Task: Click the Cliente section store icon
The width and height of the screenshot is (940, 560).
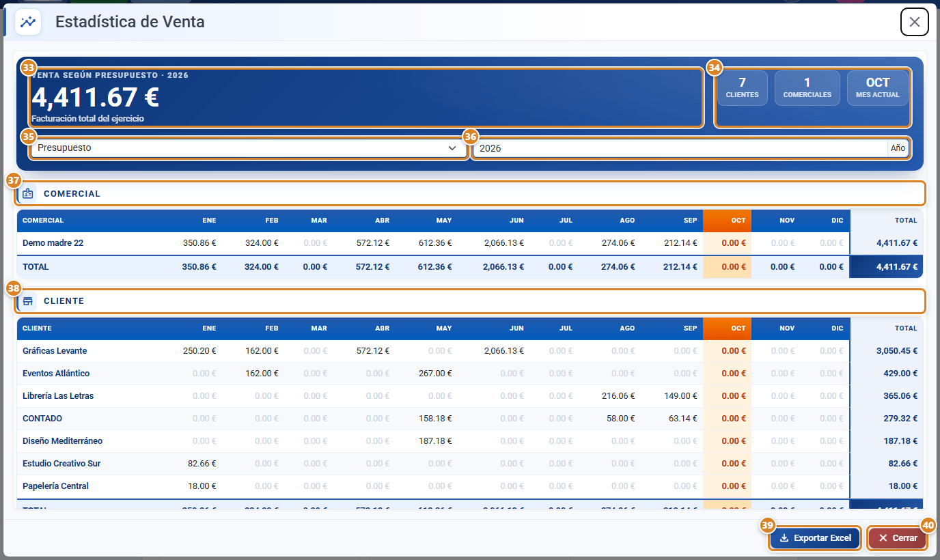Action: tap(28, 301)
